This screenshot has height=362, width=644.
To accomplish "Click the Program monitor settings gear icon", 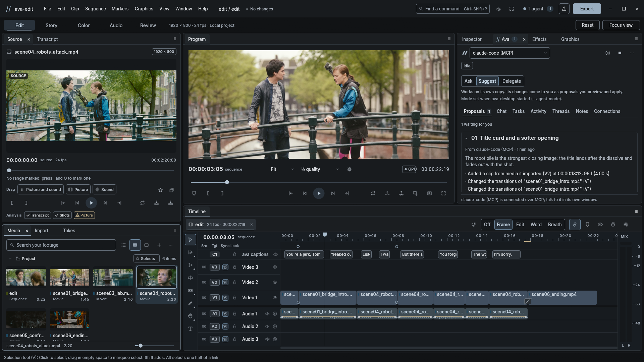I will pos(349,169).
